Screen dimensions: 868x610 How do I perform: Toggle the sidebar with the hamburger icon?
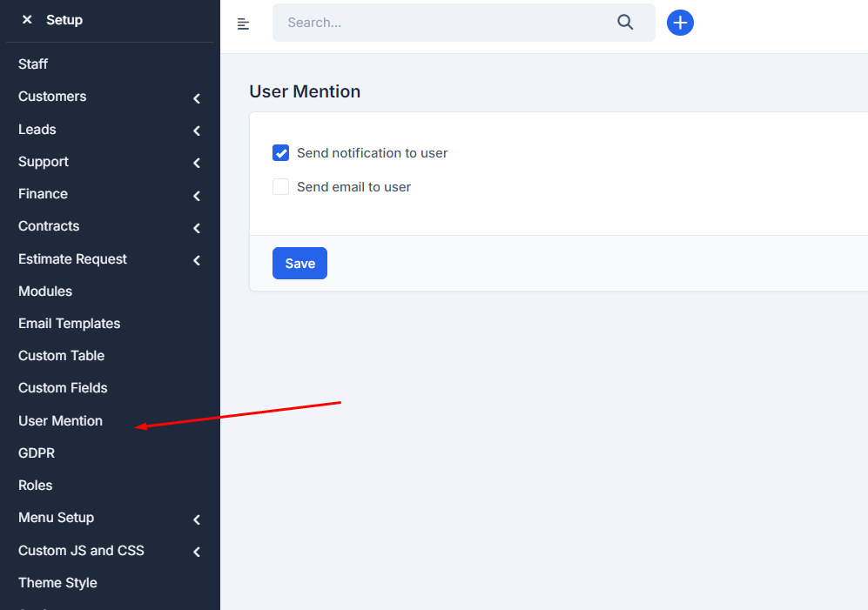click(243, 23)
